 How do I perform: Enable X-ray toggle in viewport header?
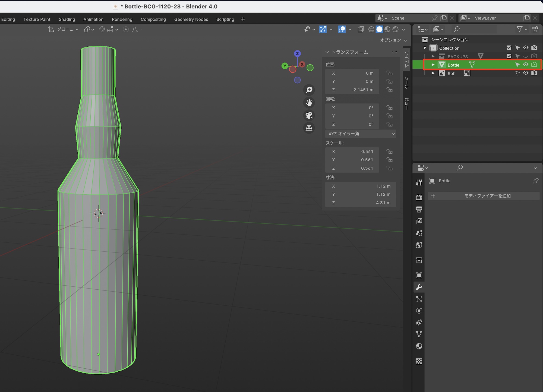pyautogui.click(x=361, y=29)
